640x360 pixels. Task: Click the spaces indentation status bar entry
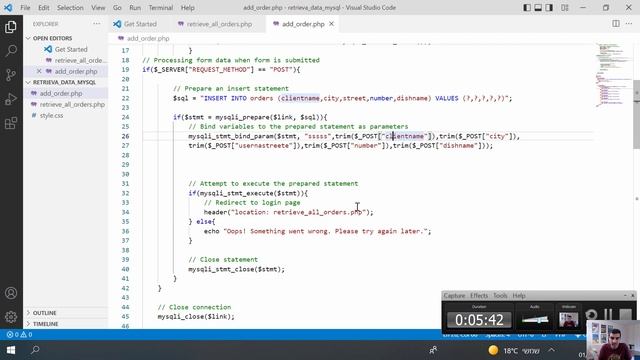click(497, 335)
